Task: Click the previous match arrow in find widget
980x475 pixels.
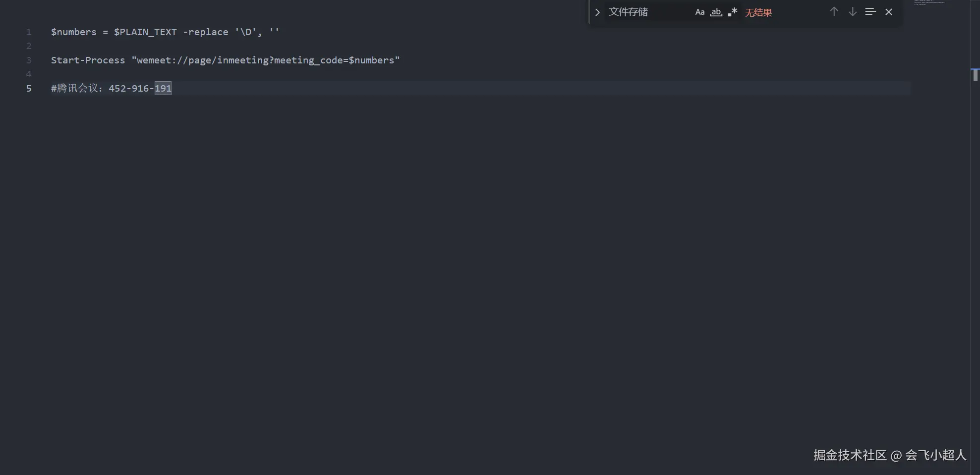Action: (x=834, y=12)
